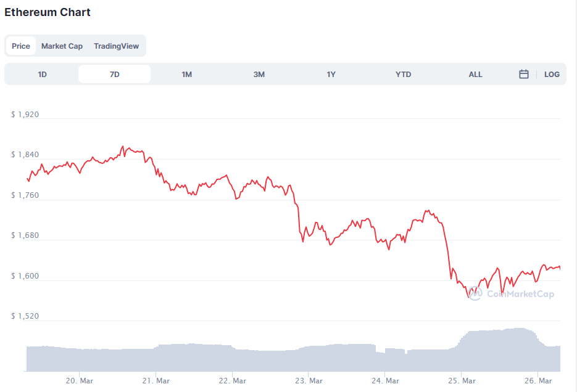The width and height of the screenshot is (577, 392).
Task: Show year-to-date with YTD
Action: [404, 74]
